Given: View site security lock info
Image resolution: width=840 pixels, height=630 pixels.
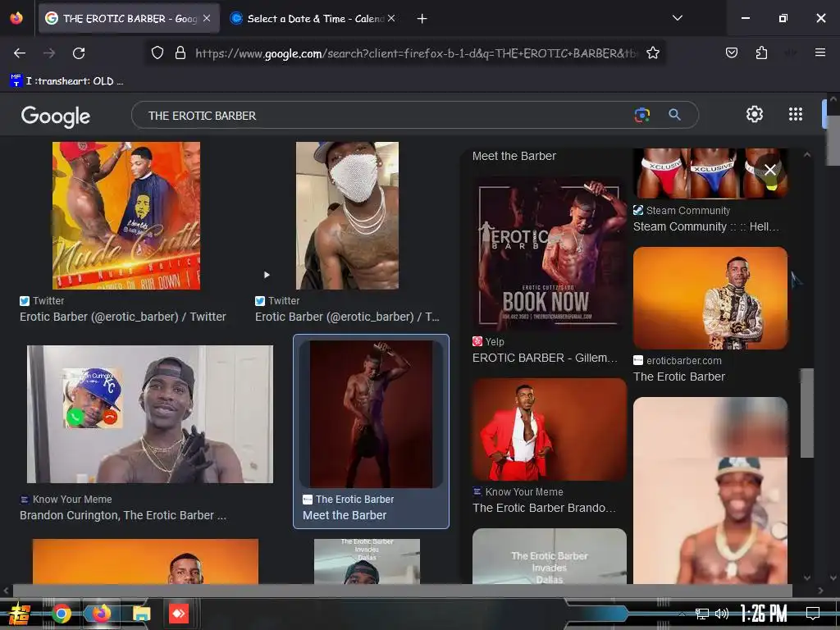Looking at the screenshot, I should (x=180, y=53).
